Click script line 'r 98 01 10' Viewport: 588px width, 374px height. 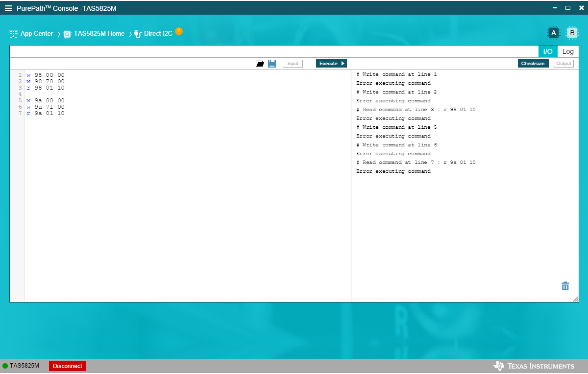click(x=46, y=88)
